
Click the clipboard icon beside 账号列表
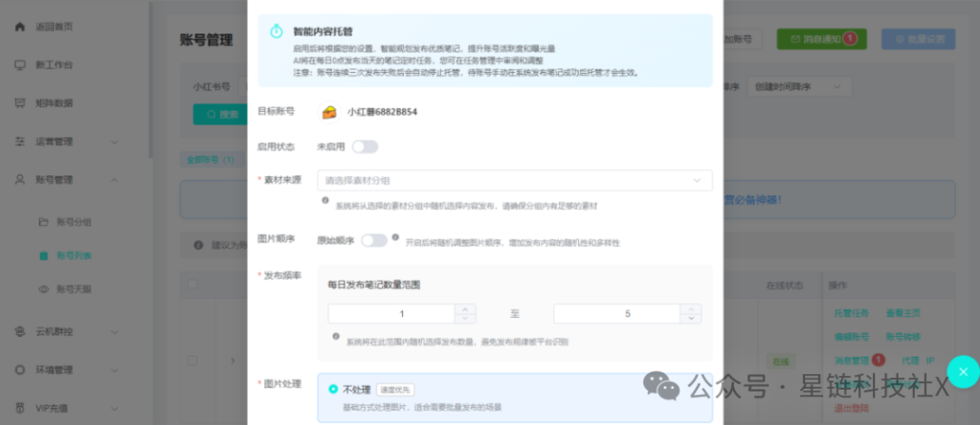click(x=43, y=256)
